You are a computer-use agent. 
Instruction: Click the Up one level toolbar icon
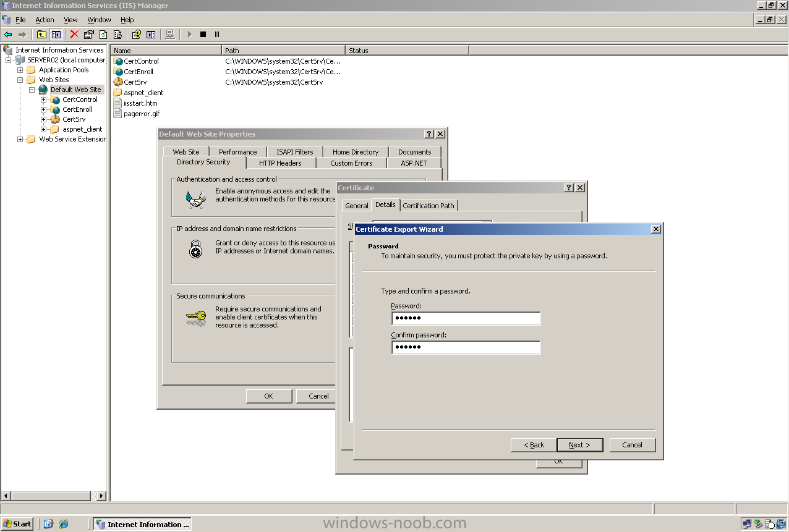coord(41,35)
